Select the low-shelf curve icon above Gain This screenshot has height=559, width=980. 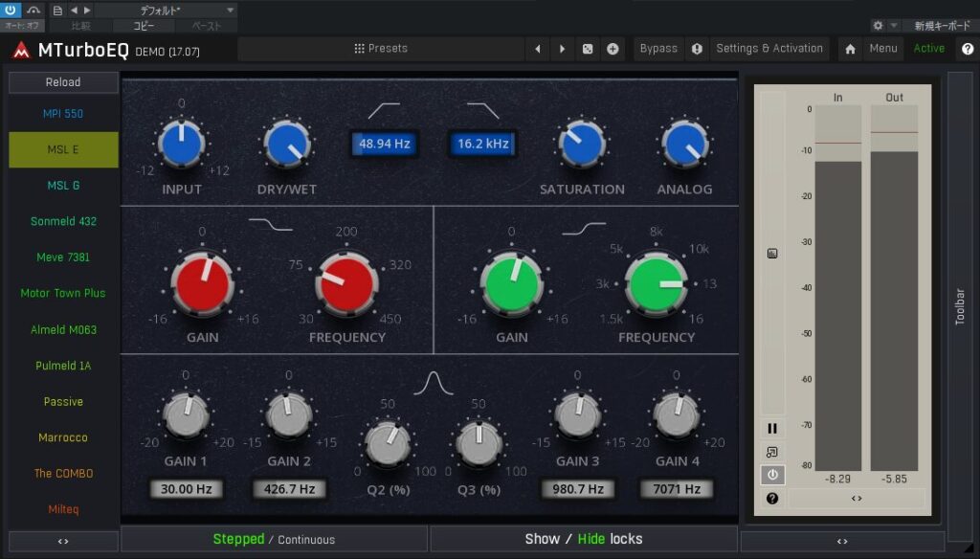tap(270, 226)
